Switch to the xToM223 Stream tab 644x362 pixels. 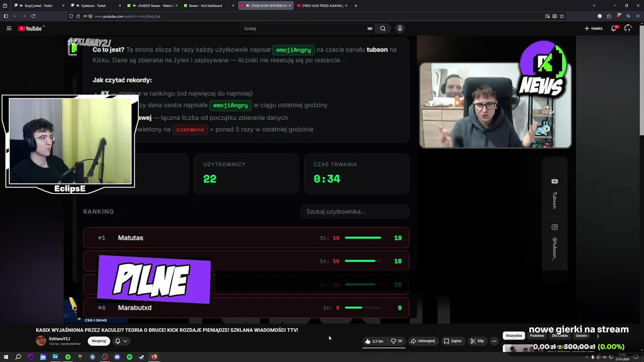pos(152,6)
